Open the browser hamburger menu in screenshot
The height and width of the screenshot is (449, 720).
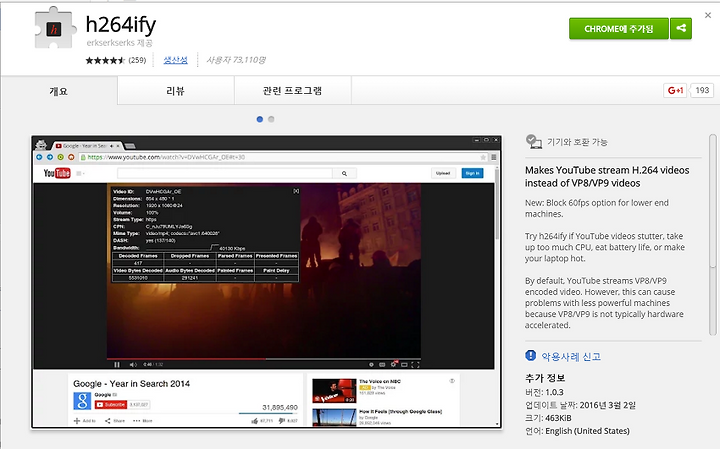(494, 157)
